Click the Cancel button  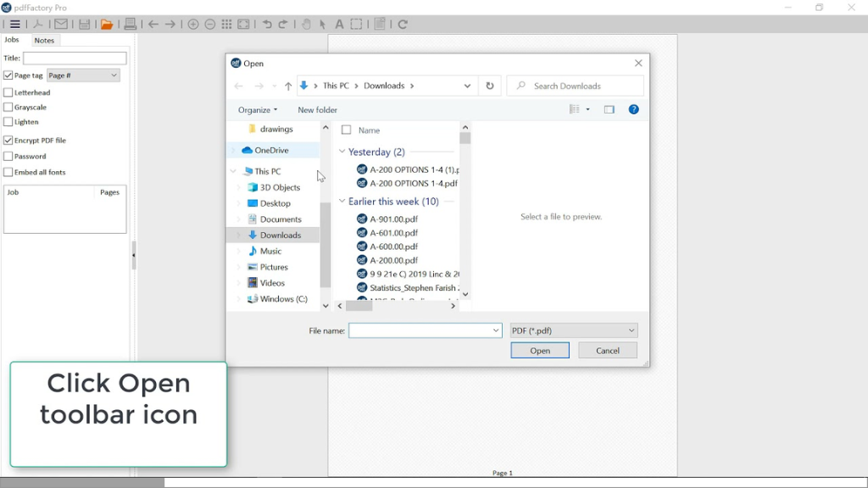608,350
